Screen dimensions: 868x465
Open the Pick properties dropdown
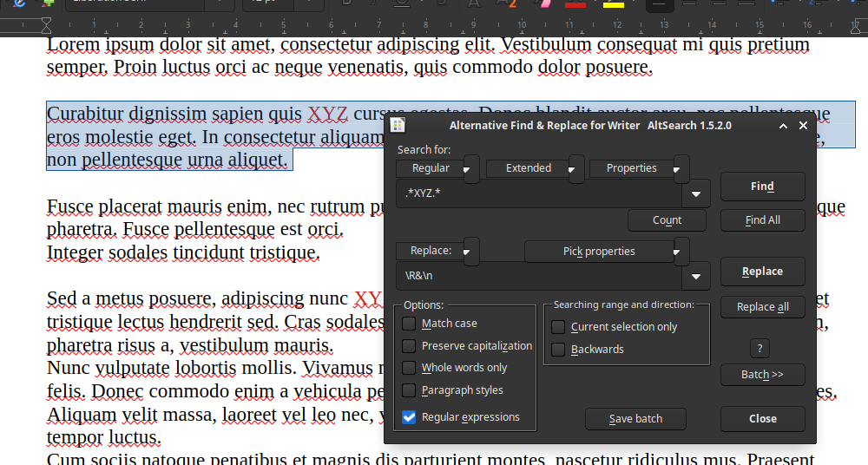681,252
